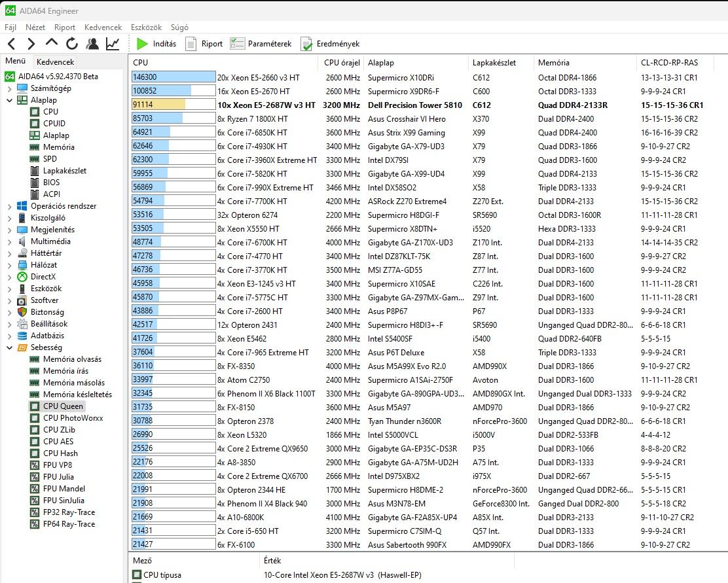728x583 pixels.
Task: Expand the Háttértár tree node
Action: pyautogui.click(x=9, y=253)
